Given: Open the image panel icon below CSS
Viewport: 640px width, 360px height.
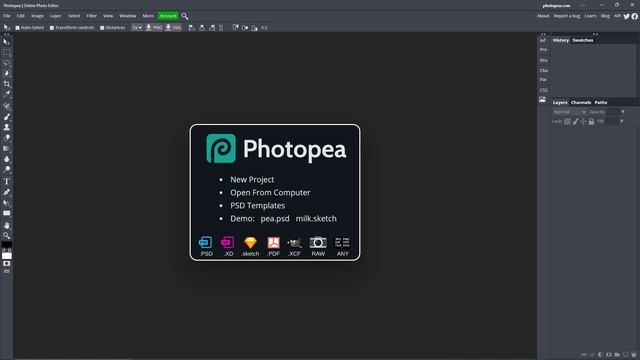Looking at the screenshot, I should [x=542, y=100].
